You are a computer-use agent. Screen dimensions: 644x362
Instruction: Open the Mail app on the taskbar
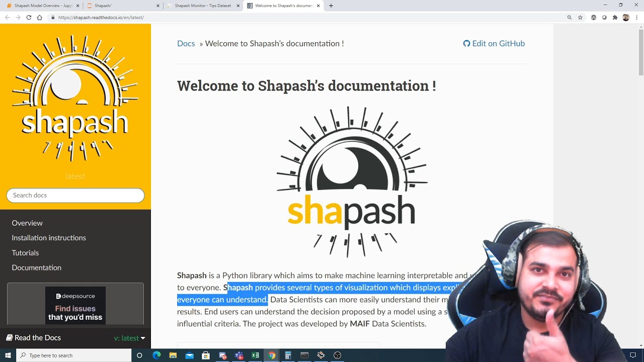pos(189,355)
